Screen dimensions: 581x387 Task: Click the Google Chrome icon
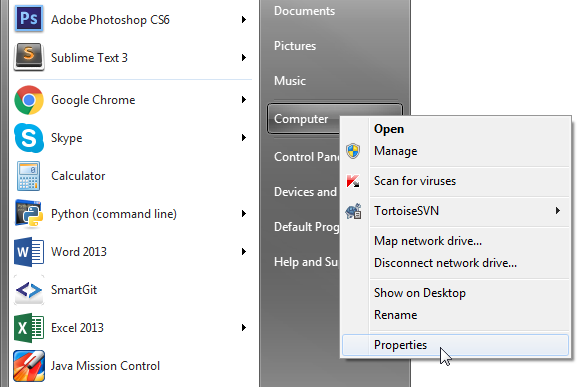pyautogui.click(x=29, y=100)
